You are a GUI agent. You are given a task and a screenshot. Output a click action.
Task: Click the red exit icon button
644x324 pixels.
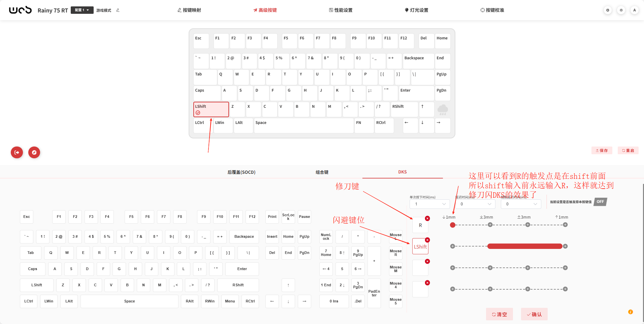tap(17, 152)
